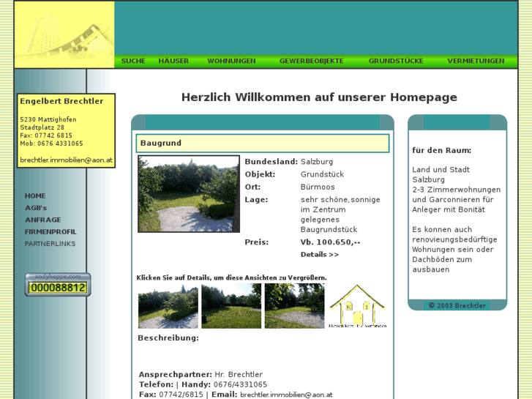Click the "Ansprechpartner: Hr. Brechtler" line
Viewport: 532px width, 399px height.
pos(201,375)
